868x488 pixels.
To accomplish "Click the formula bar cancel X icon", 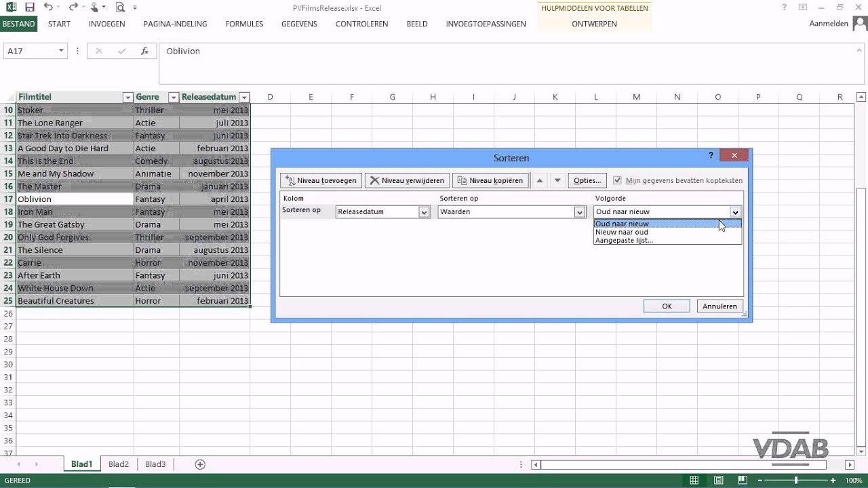I will tap(99, 51).
